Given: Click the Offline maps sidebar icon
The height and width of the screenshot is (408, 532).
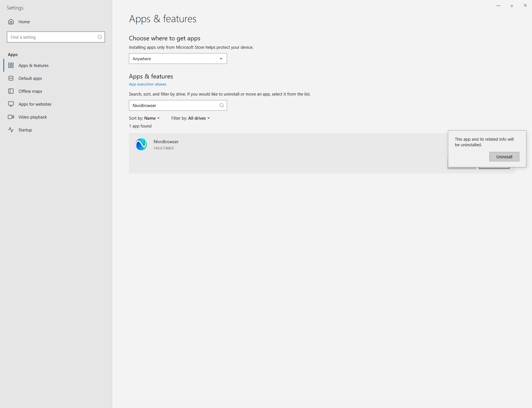Looking at the screenshot, I should tap(11, 91).
